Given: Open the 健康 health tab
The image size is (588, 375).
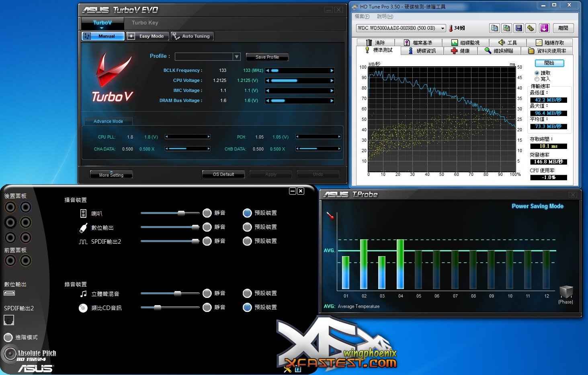Looking at the screenshot, I should coord(461,51).
